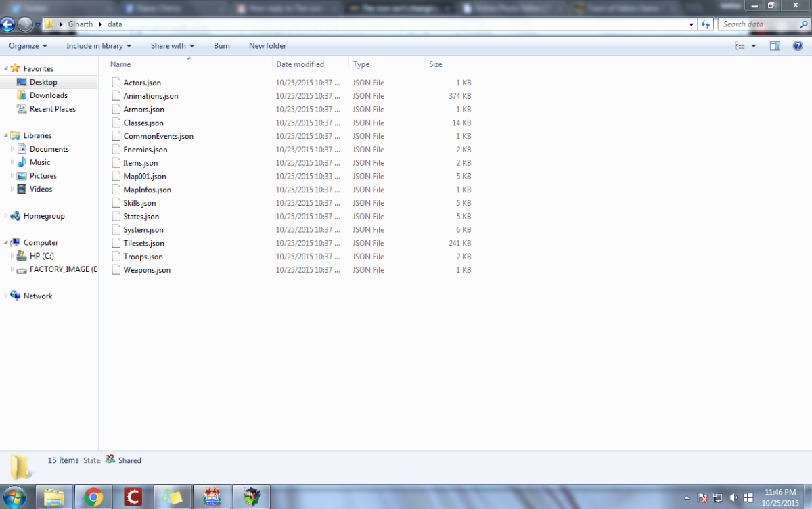The height and width of the screenshot is (509, 812).
Task: Select the Tilesets.json file icon
Action: (x=116, y=243)
